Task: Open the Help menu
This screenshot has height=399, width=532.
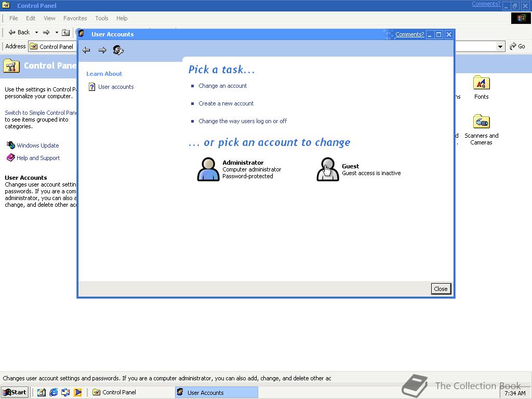Action: point(122,18)
